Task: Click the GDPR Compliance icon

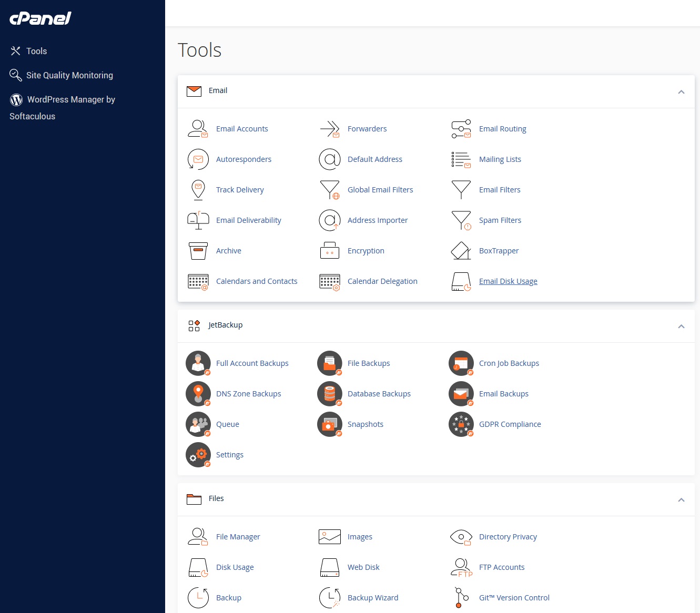Action: [461, 424]
